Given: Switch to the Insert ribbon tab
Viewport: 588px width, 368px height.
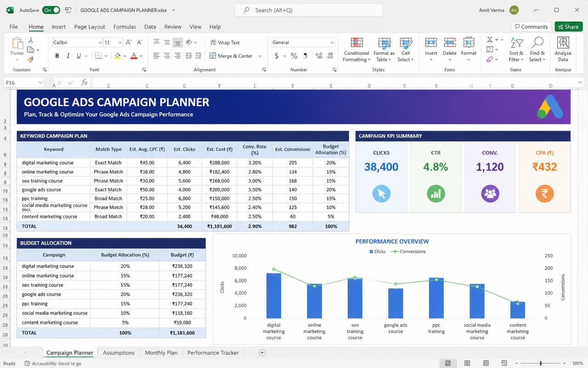Looking at the screenshot, I should coord(59,27).
